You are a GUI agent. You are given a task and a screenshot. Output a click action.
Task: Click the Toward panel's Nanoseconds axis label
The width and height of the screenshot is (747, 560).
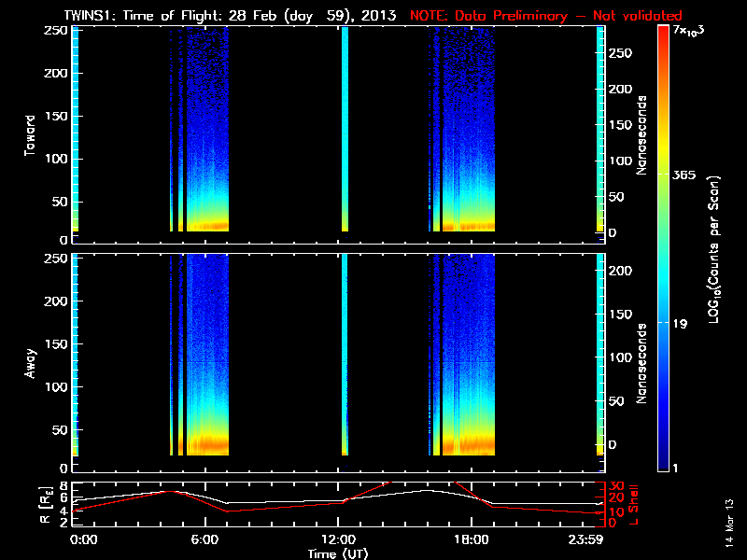point(642,134)
